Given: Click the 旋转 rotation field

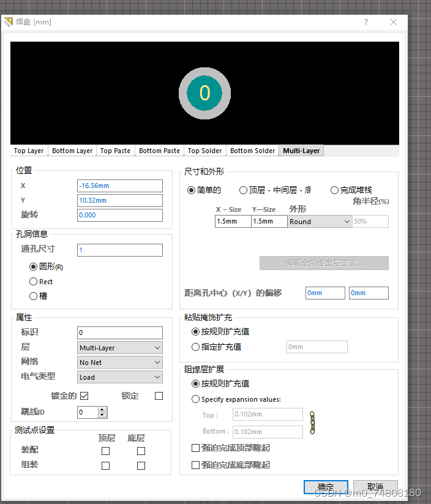Looking at the screenshot, I should coord(120,215).
